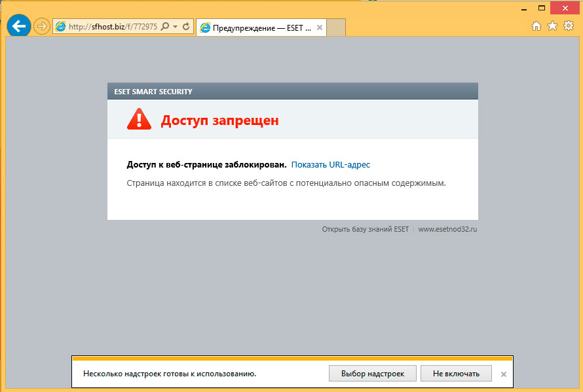The image size is (583, 392).
Task: Open a new blank tab
Action: 336,27
